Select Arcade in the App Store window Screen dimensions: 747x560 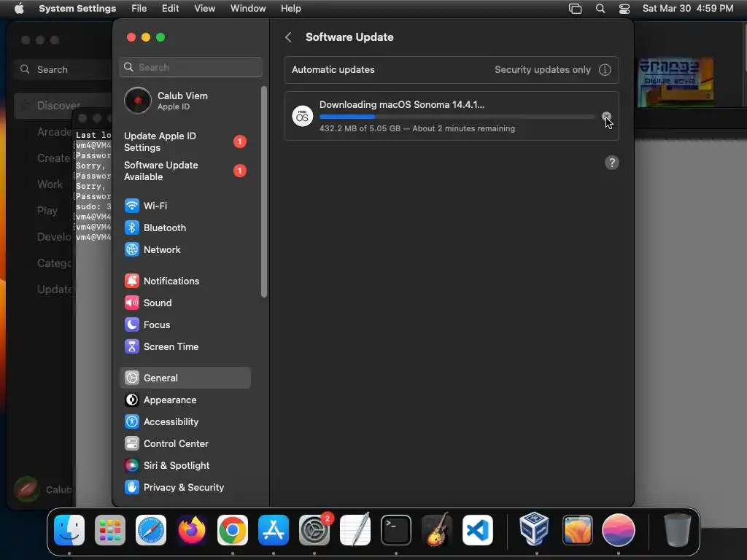[x=54, y=132]
